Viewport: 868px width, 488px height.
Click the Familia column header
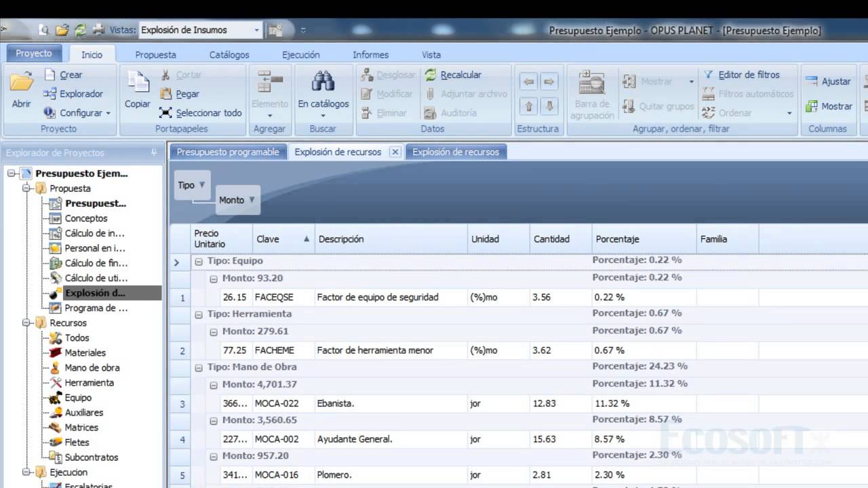click(x=727, y=239)
